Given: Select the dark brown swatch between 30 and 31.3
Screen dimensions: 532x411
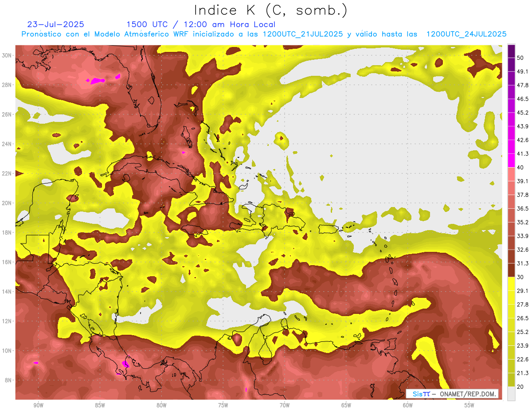Looking at the screenshot, I should tap(511, 270).
